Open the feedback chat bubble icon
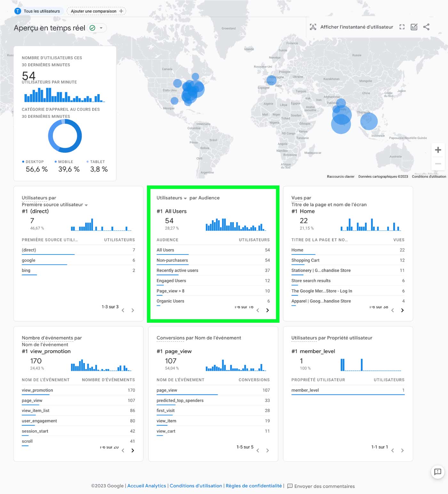Viewport: 448px width, 494px height. click(x=437, y=472)
